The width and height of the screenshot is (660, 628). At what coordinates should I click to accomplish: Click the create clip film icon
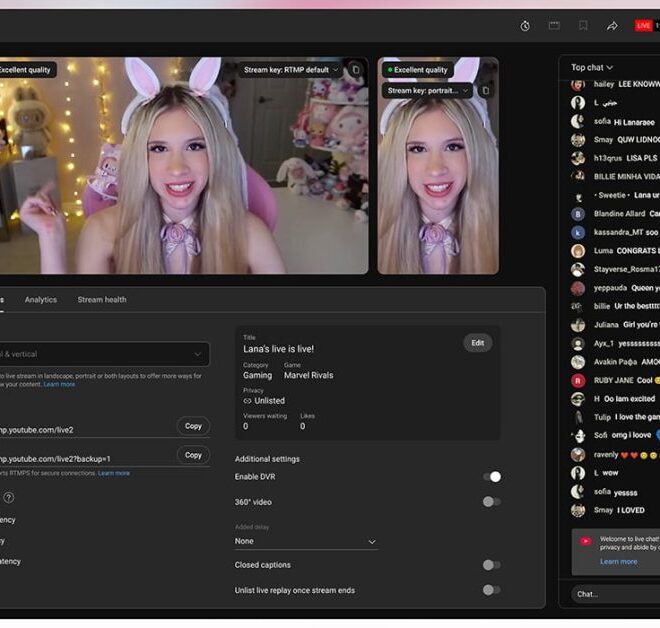coord(554,26)
